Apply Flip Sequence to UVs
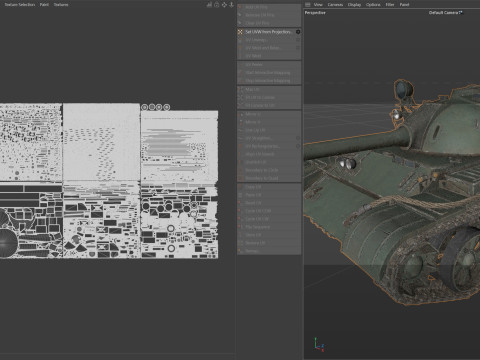The width and height of the screenshot is (480, 360). pyautogui.click(x=269, y=227)
